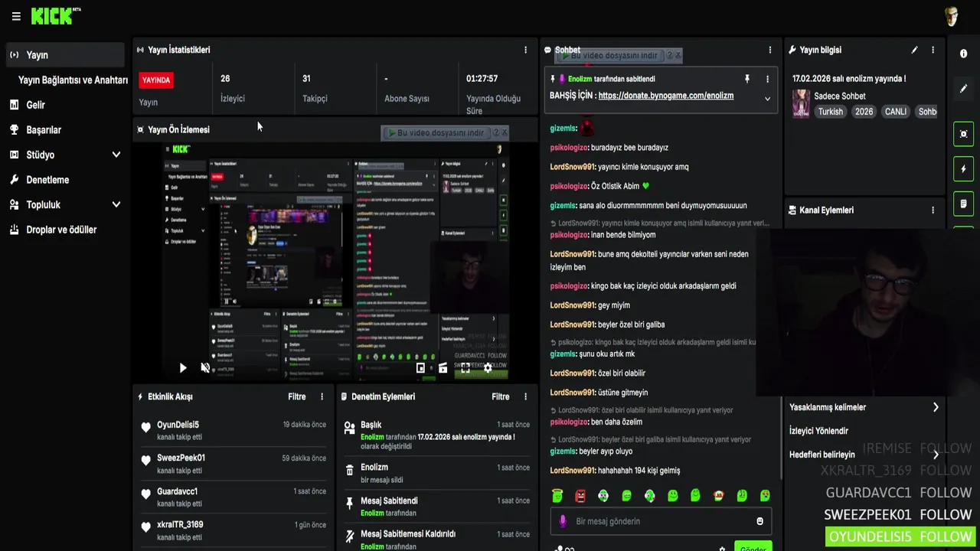This screenshot has height=551, width=980.
Task: Click the purple microphone icon in chat input
Action: tap(563, 521)
